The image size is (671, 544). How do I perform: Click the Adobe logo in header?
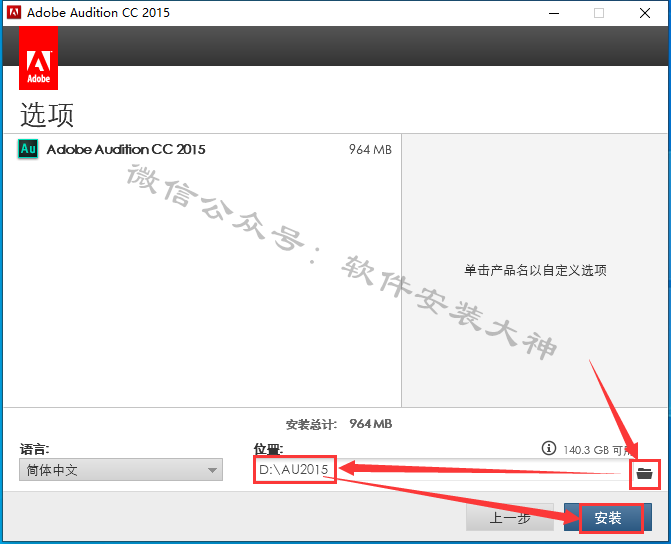click(39, 58)
